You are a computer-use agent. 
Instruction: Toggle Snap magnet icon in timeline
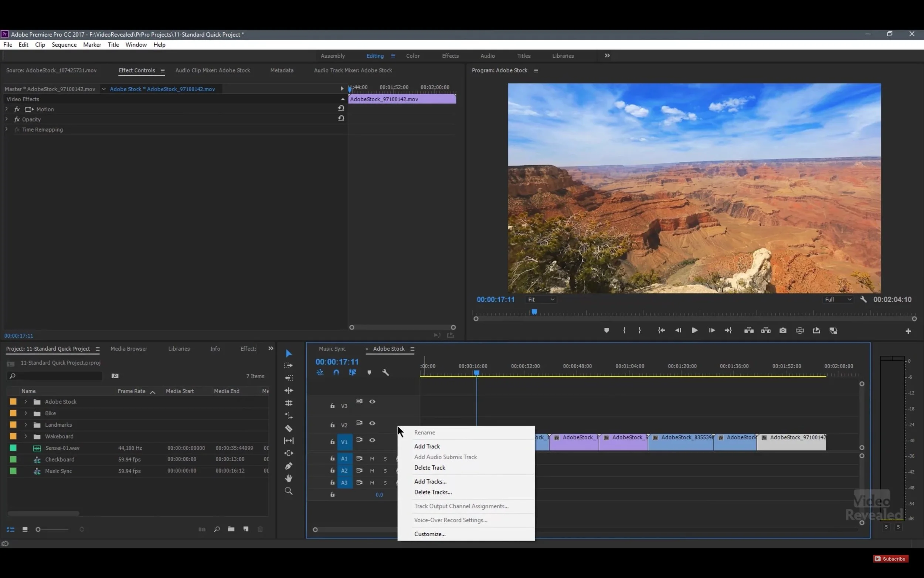coord(336,372)
